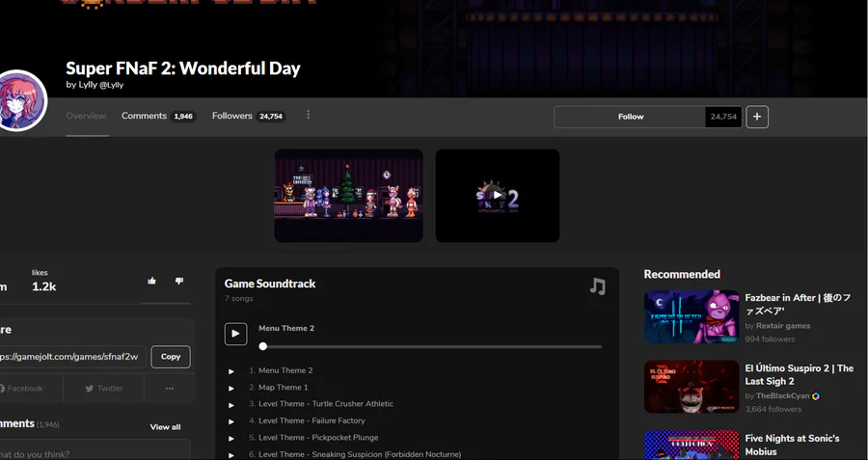
Task: Select track name Menu Theme 2 in list
Action: click(285, 370)
